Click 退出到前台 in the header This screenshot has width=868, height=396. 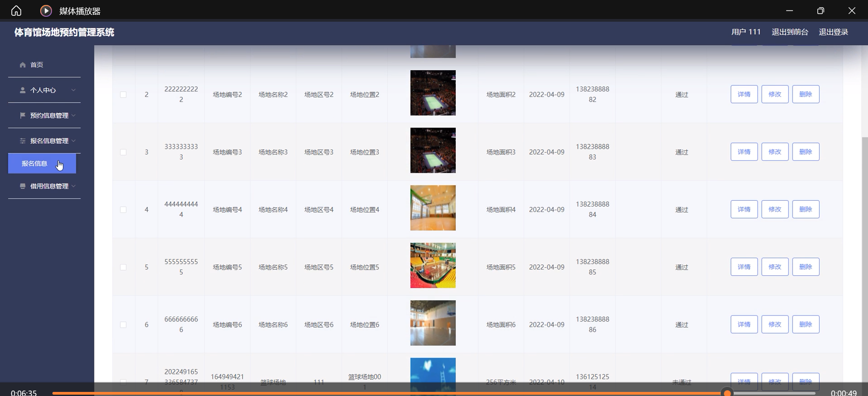pos(790,32)
